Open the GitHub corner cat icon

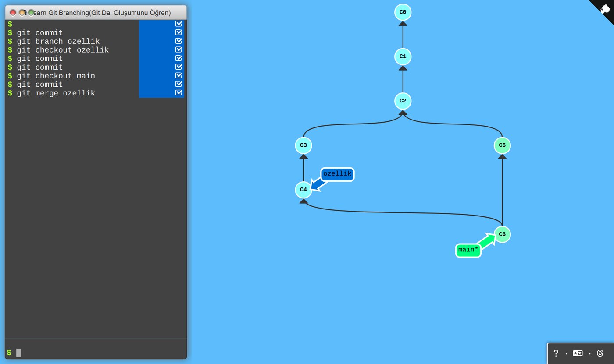coord(604,9)
